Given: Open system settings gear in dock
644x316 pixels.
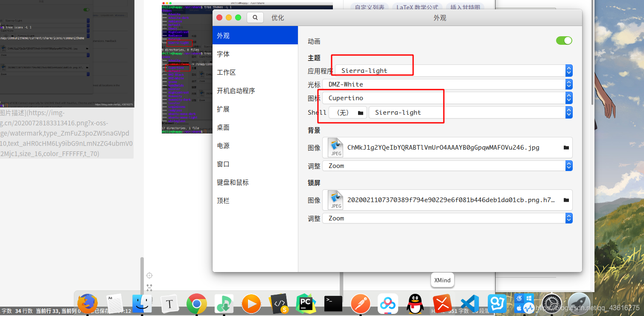Looking at the screenshot, I should click(552, 304).
